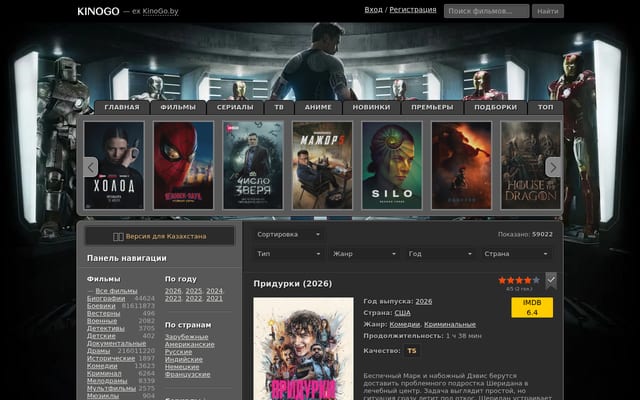
Task: Open the Сортировка dropdown
Action: 288,235
